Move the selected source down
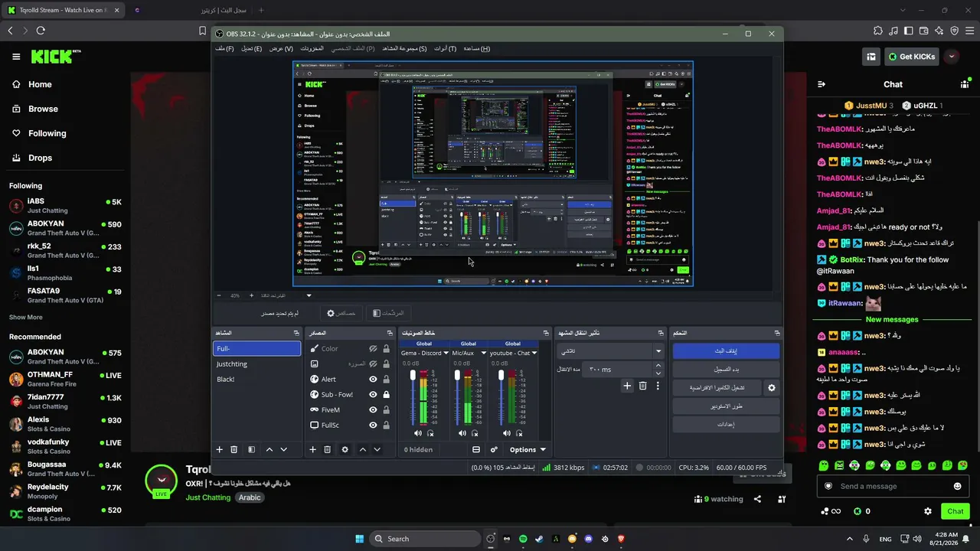The height and width of the screenshot is (551, 980). 377,449
